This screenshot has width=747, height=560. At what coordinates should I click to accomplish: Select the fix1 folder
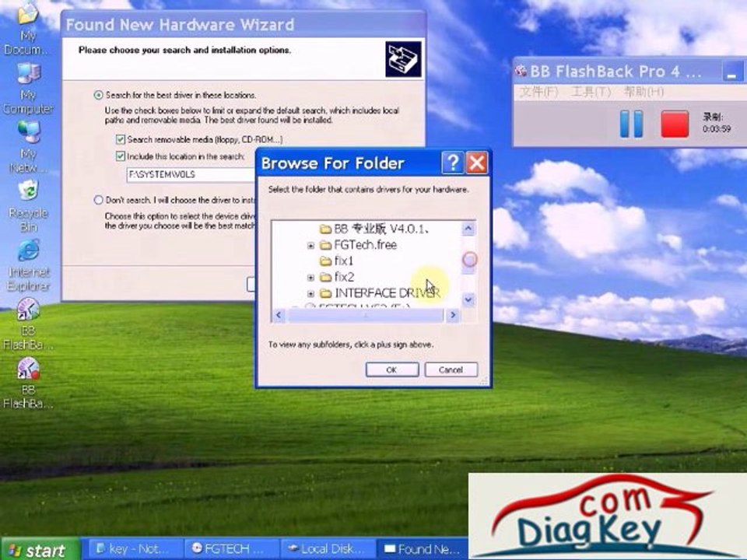[337, 261]
